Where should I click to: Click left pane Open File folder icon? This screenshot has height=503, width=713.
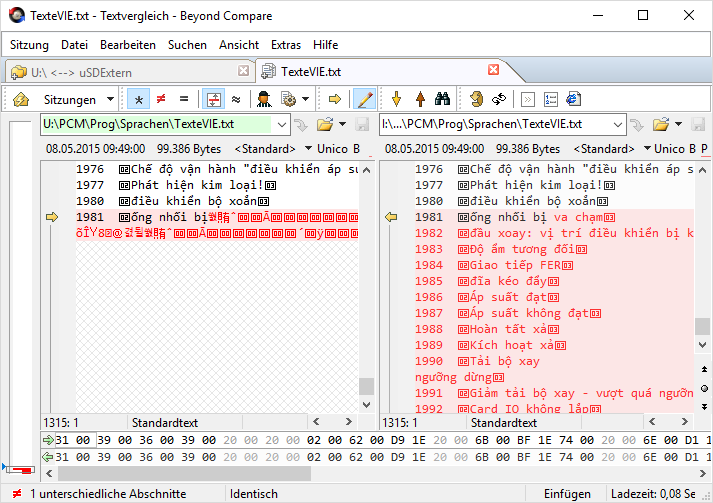click(x=325, y=124)
